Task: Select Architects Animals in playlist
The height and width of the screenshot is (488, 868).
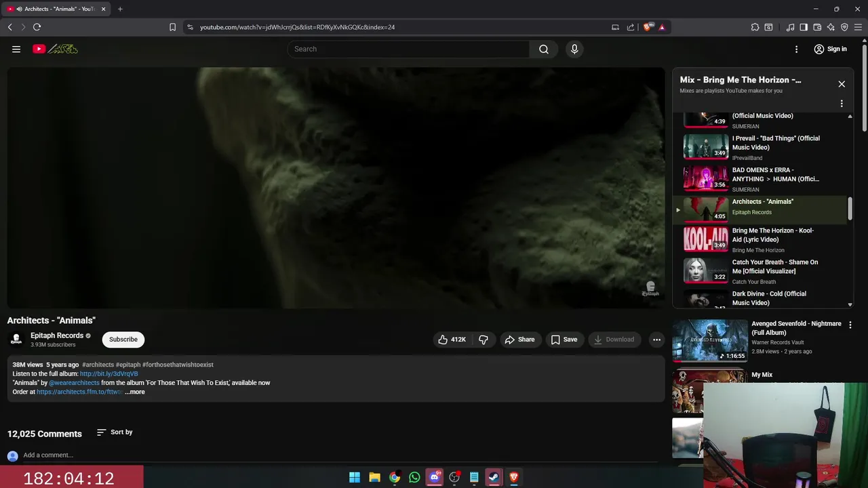Action: click(x=761, y=210)
